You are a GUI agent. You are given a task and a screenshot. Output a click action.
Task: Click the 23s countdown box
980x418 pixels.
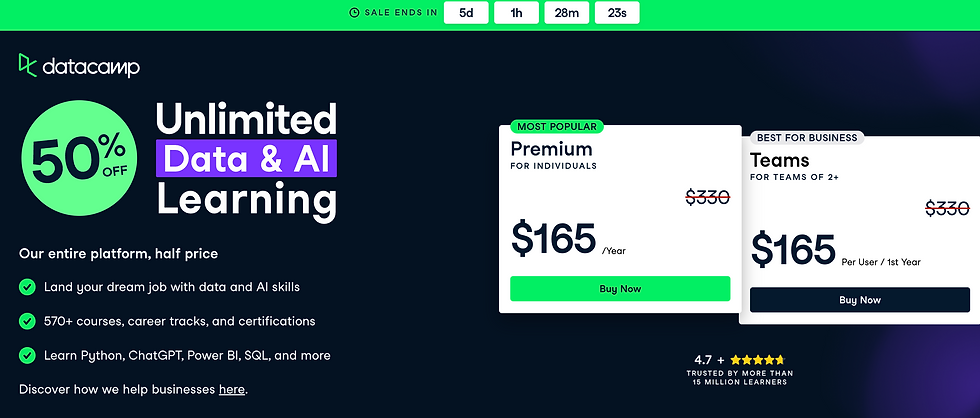617,12
